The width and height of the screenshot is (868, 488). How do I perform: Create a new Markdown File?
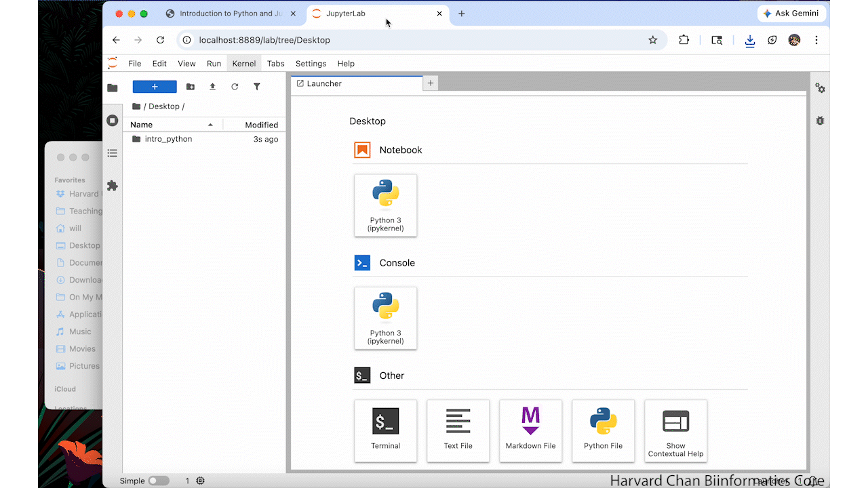tap(530, 430)
